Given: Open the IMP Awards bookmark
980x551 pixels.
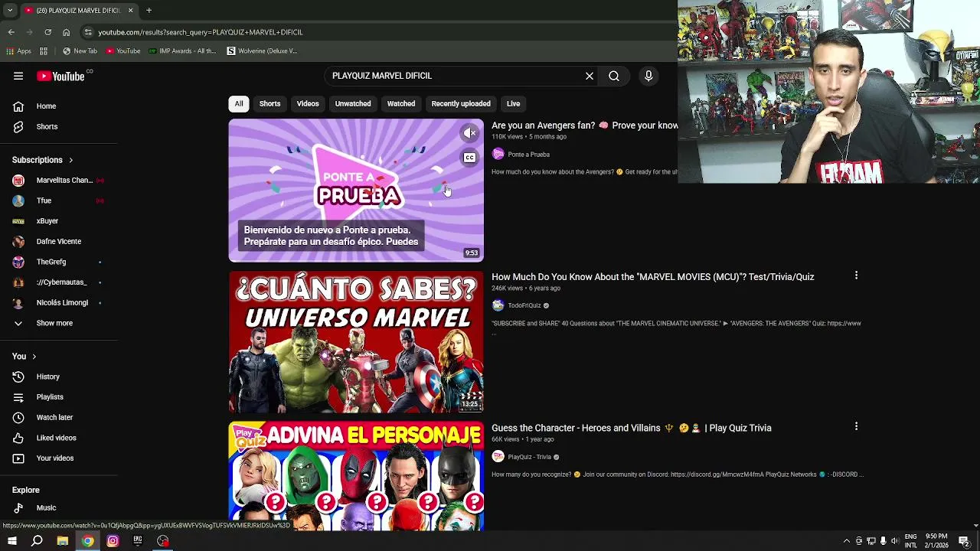Looking at the screenshot, I should pos(182,51).
